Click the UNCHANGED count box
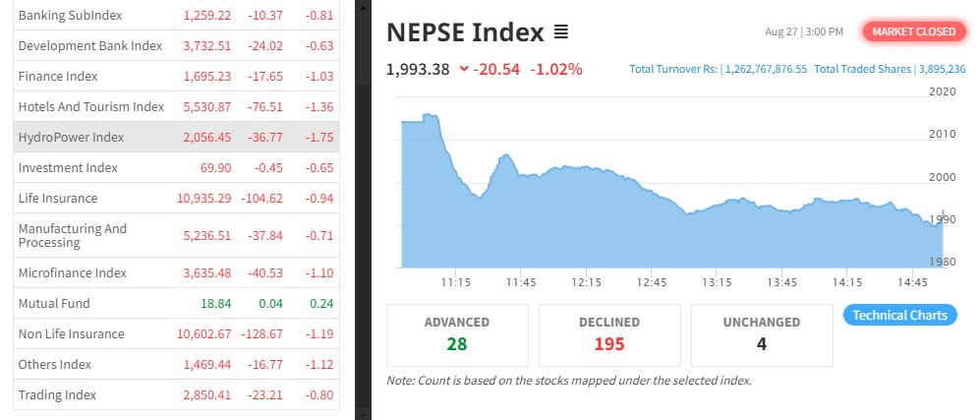The height and width of the screenshot is (420, 980). click(763, 334)
